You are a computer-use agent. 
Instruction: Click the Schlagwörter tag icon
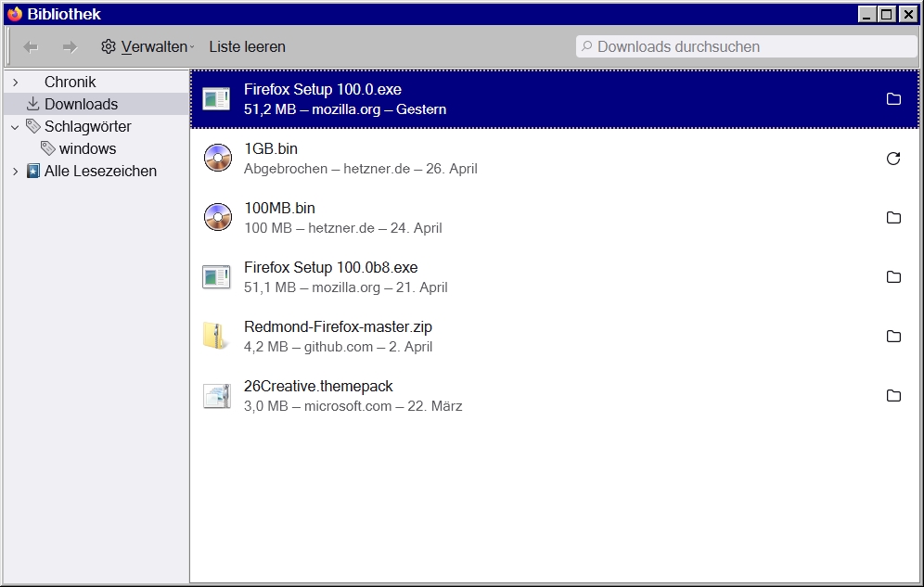point(33,126)
